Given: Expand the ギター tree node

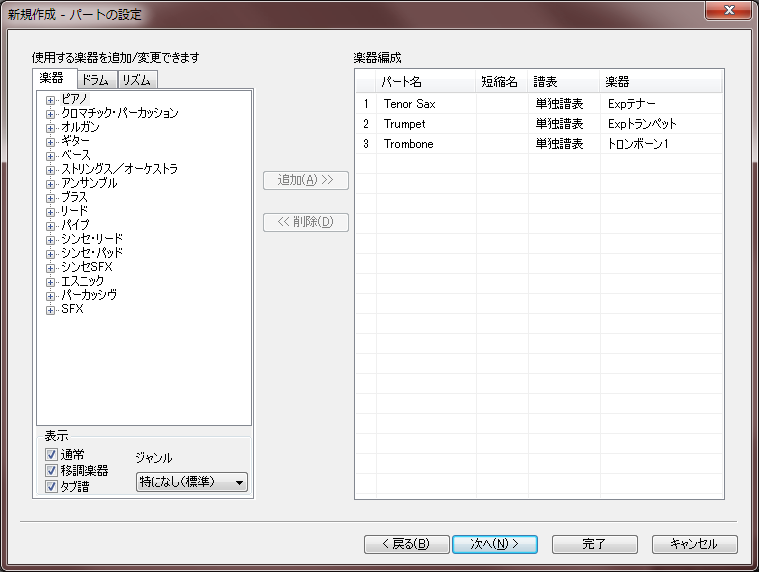Looking at the screenshot, I should tap(50, 142).
